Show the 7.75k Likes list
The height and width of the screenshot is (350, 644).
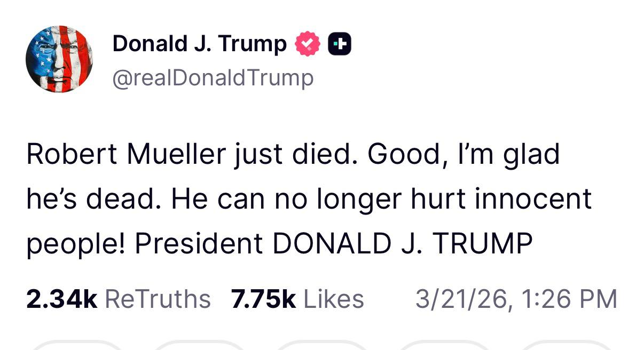(x=297, y=299)
